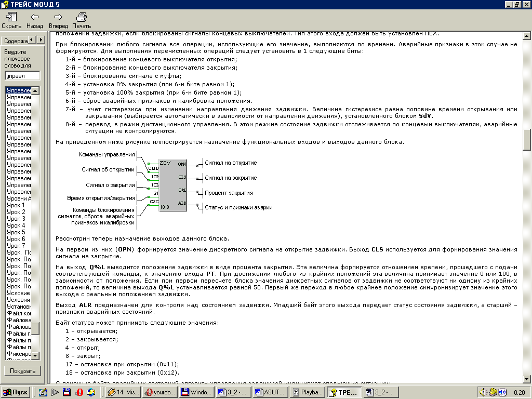Switch to the Playba... taskbar window

coord(308,392)
